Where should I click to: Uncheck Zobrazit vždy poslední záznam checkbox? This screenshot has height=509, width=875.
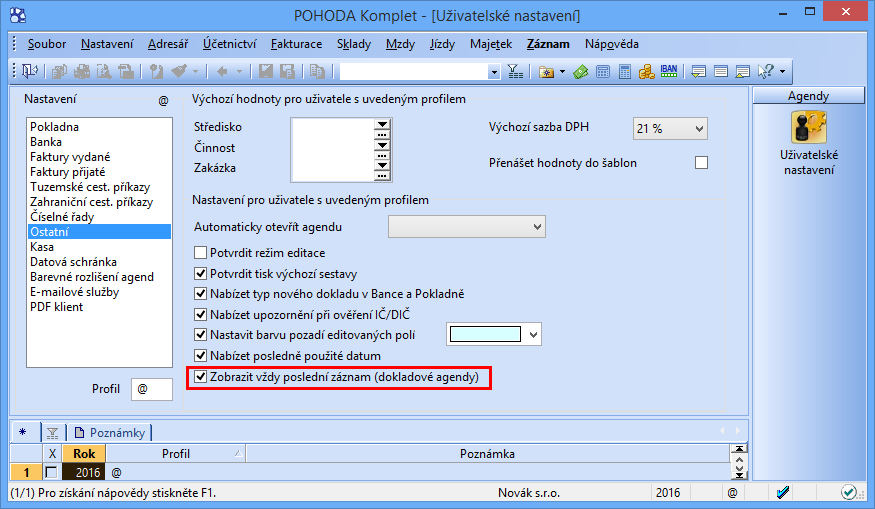coord(200,377)
